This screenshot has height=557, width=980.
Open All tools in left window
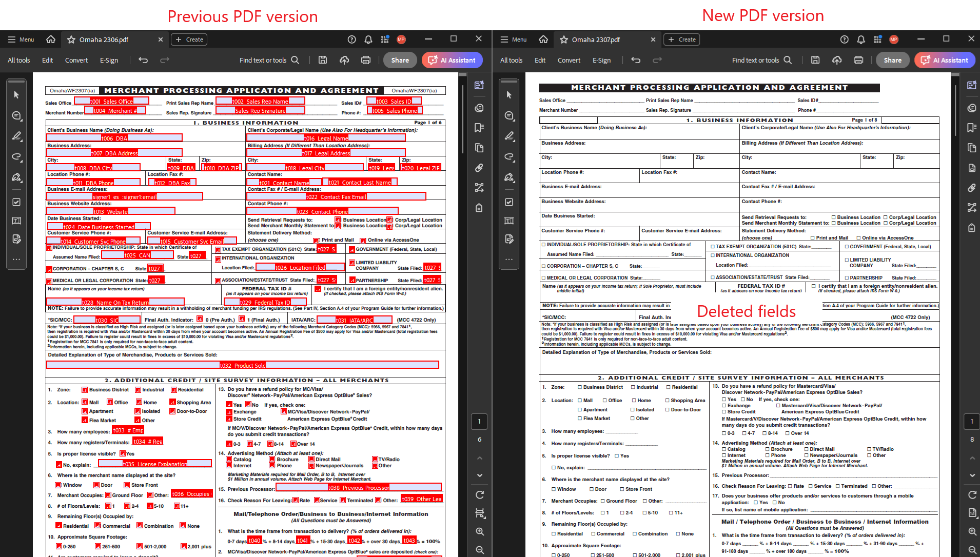point(19,60)
